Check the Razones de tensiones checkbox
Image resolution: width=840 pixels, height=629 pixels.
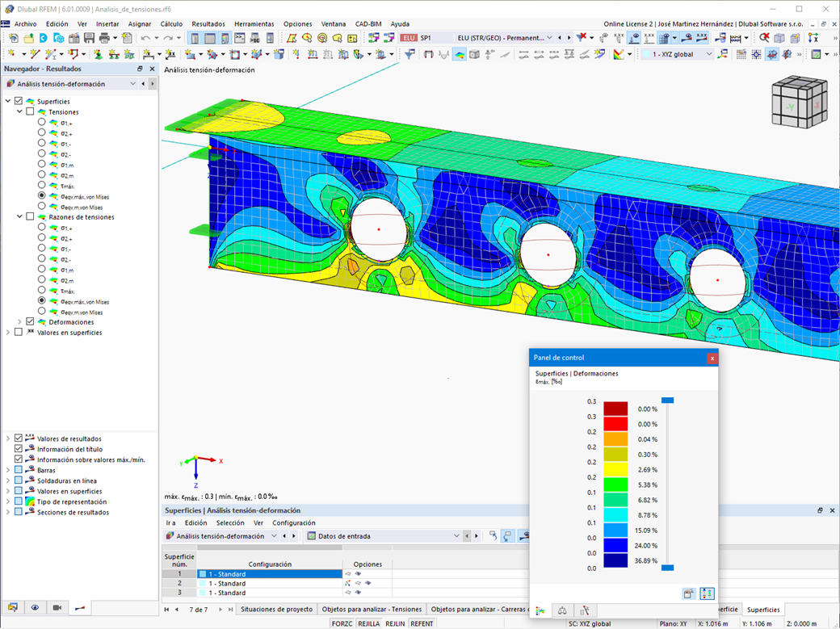coord(30,216)
